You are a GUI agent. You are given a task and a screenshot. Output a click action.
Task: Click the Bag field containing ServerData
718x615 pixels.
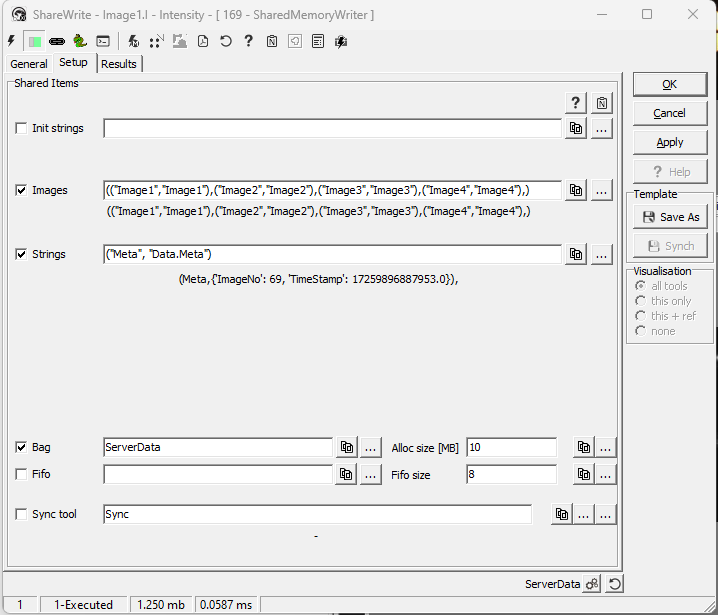tap(218, 447)
